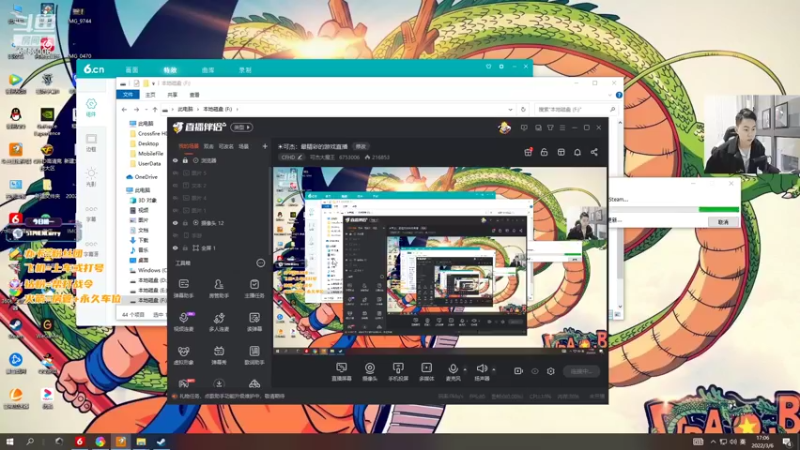The height and width of the screenshot is (450, 800).
Task: Click the record video icon in the bottom bar
Action: tap(518, 371)
